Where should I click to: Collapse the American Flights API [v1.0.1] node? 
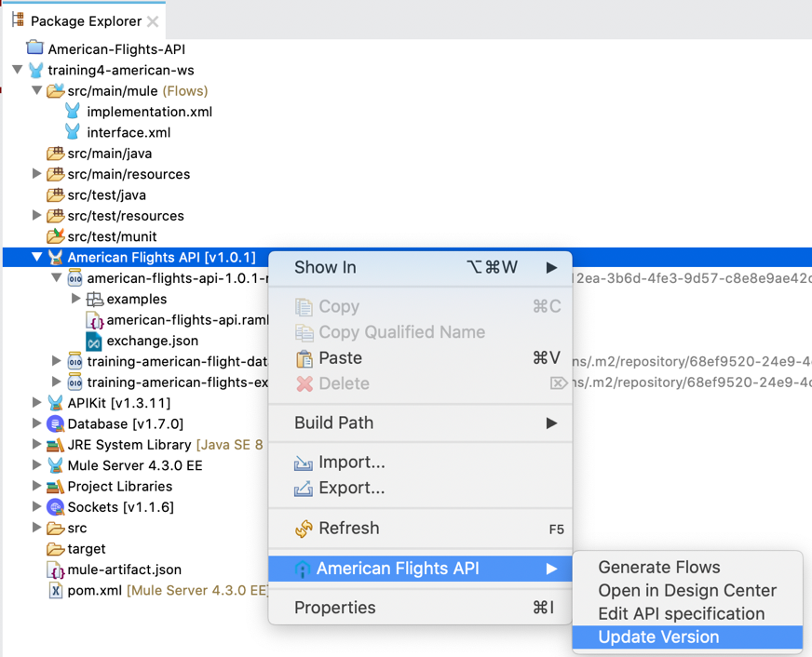tap(36, 257)
